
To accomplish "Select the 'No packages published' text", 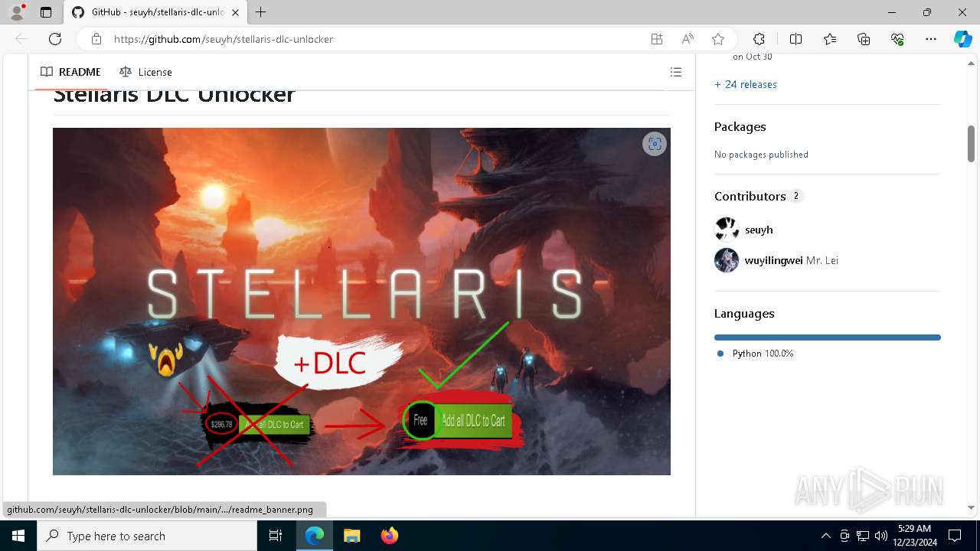I will tap(761, 155).
